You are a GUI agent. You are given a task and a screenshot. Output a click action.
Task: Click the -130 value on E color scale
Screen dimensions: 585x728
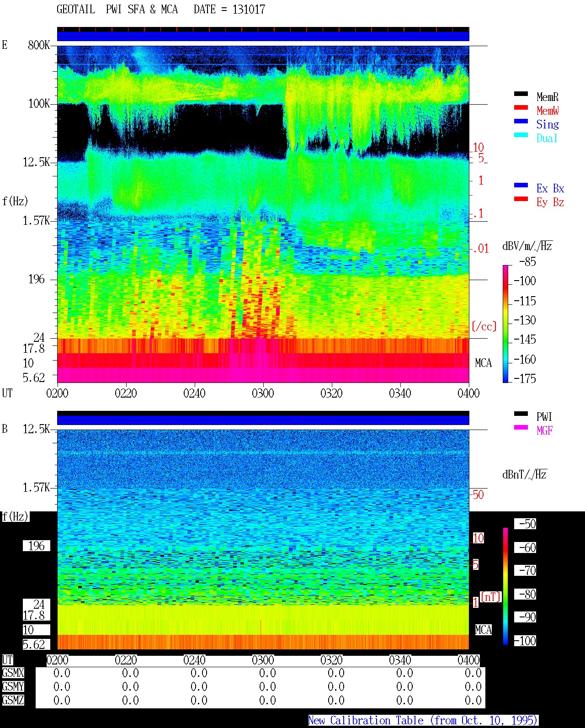click(525, 320)
